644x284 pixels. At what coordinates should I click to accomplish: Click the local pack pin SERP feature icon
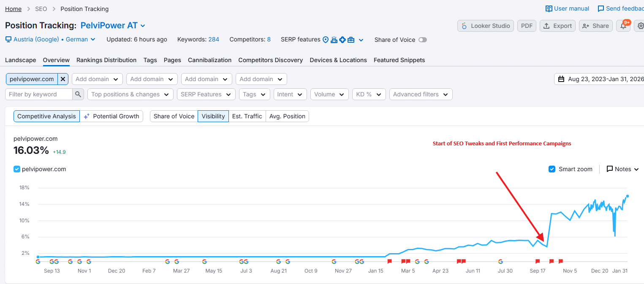pos(326,40)
